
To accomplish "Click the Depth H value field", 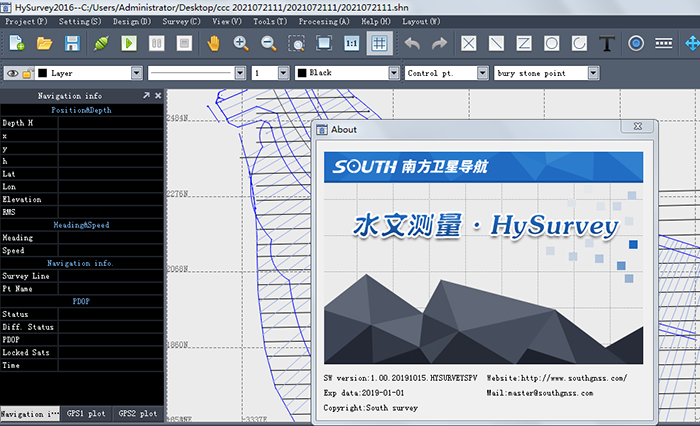I will (111, 123).
